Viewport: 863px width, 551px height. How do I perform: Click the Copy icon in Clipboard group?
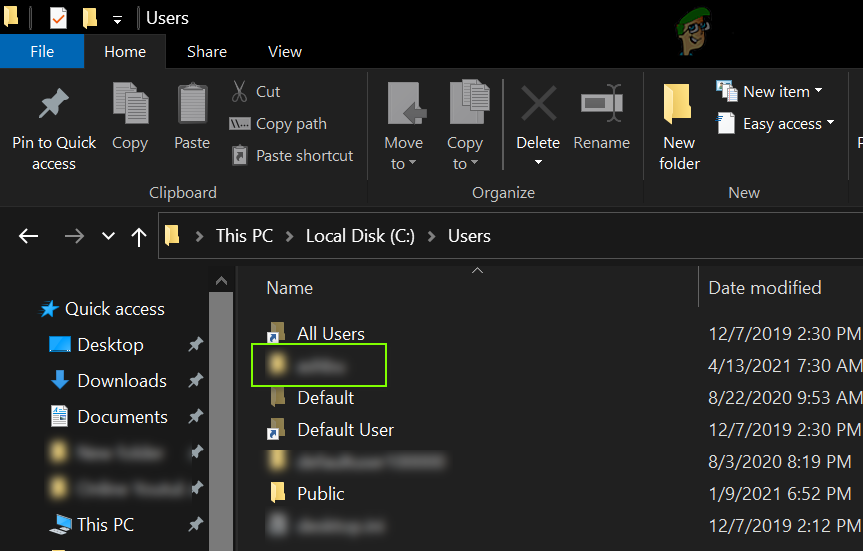130,104
